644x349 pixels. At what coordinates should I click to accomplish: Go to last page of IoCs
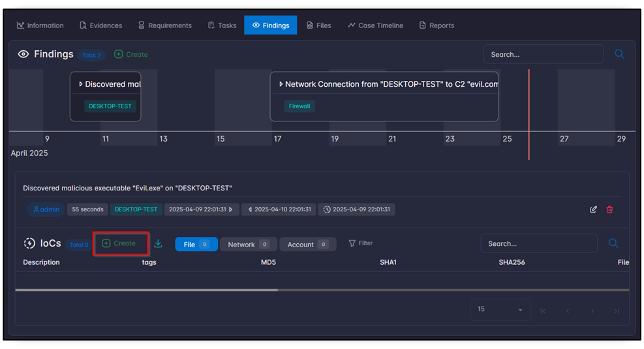pos(617,311)
